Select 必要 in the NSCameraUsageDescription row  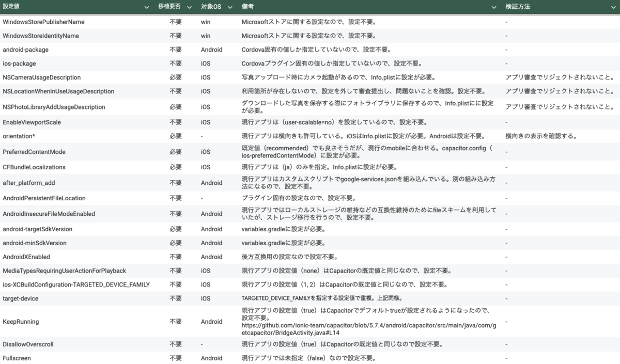(x=176, y=77)
